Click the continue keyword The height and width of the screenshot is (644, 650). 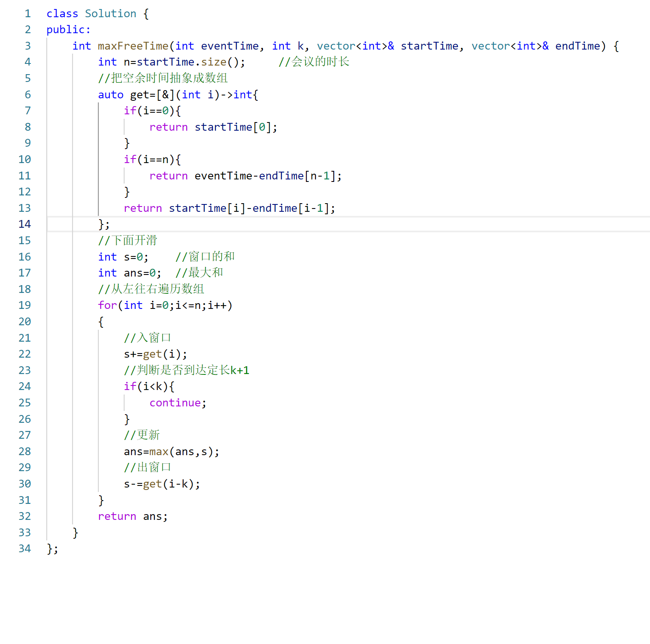tap(175, 403)
